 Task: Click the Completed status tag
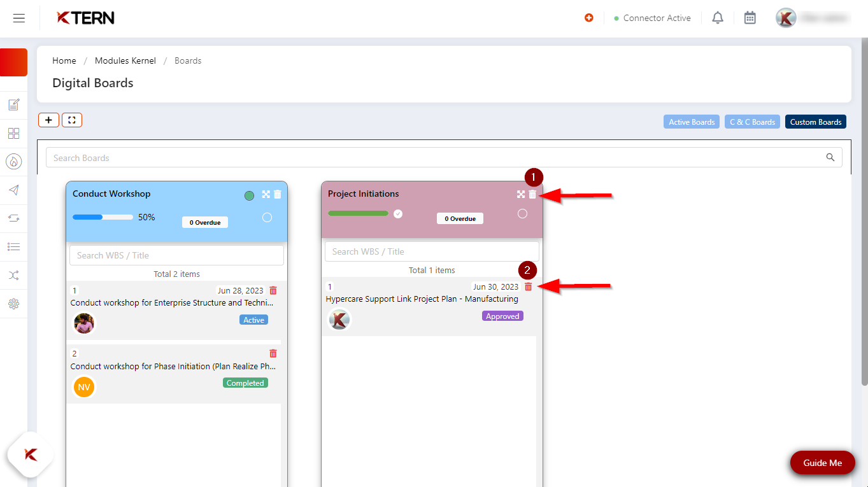[x=245, y=383]
